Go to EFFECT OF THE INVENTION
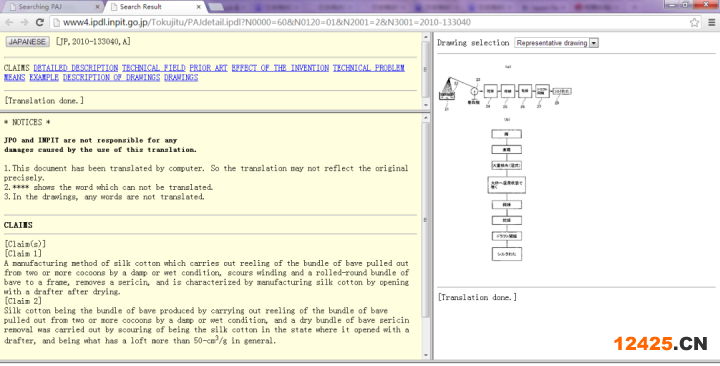This screenshot has height=366, width=720. pos(280,68)
